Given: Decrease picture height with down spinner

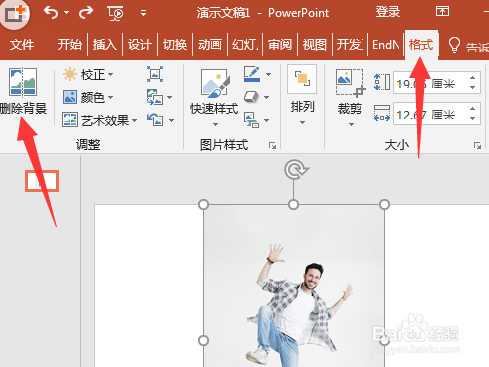Looking at the screenshot, I should (472, 87).
